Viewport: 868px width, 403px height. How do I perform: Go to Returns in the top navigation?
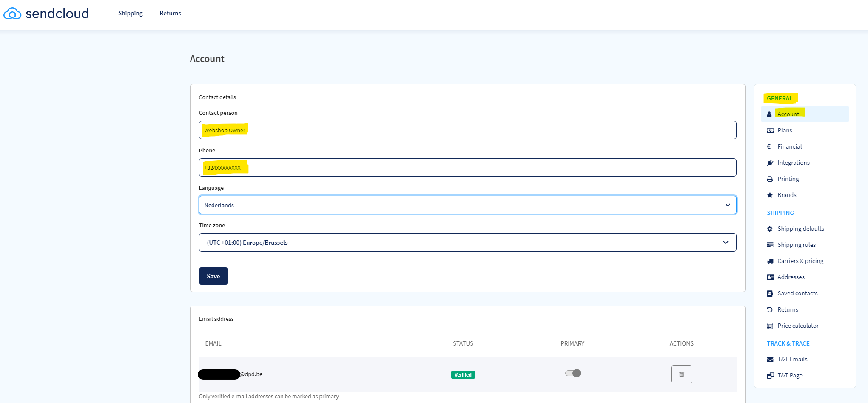click(x=170, y=13)
